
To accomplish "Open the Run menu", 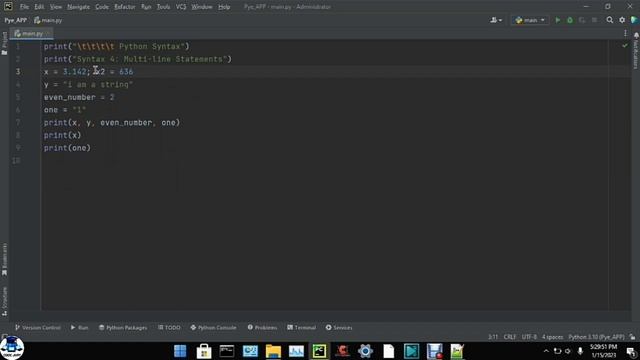I will tap(146, 7).
